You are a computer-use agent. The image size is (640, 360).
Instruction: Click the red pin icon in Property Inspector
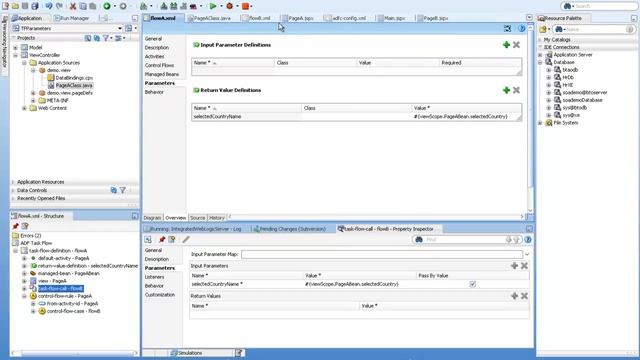pos(162,240)
